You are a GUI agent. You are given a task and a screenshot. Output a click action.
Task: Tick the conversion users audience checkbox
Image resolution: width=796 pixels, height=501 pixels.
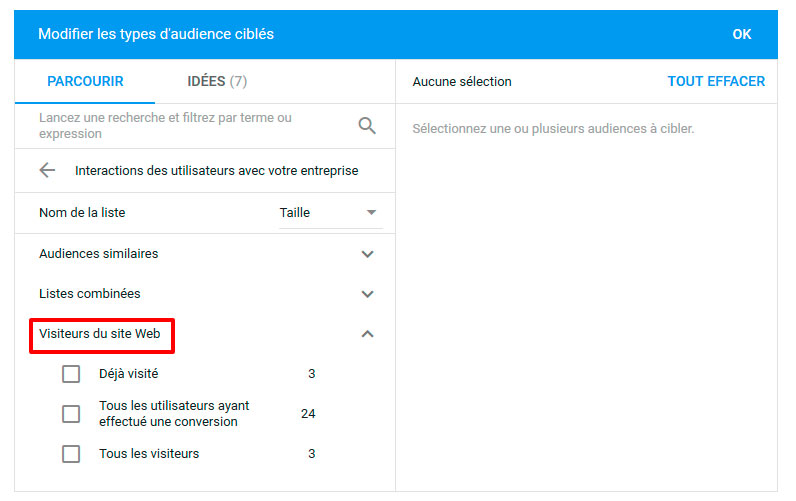[x=71, y=414]
